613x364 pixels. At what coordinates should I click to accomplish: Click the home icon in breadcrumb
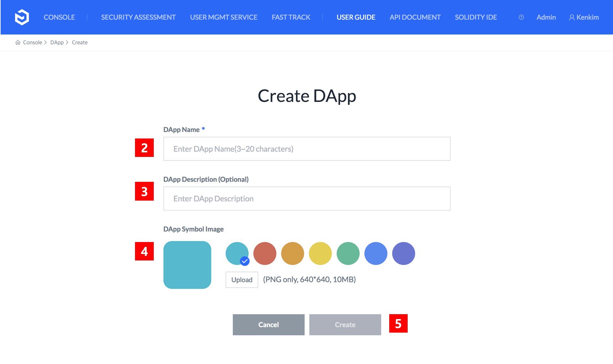point(18,42)
